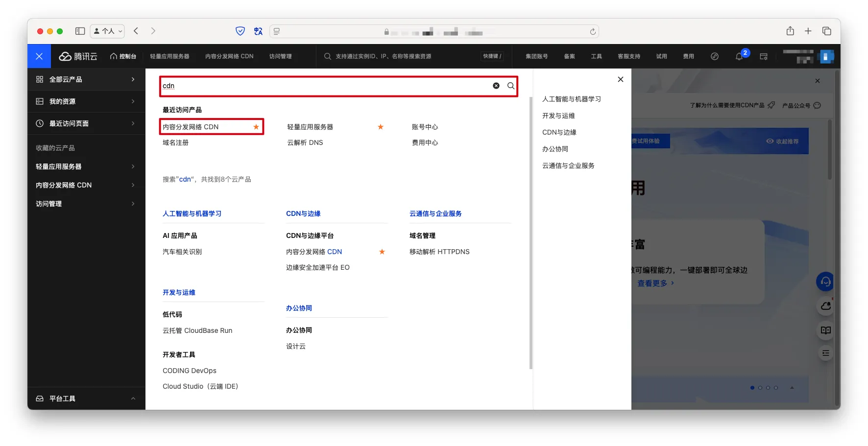The height and width of the screenshot is (446, 868).
Task: Toggle favorite star for 轻量应用服务器
Action: point(380,127)
